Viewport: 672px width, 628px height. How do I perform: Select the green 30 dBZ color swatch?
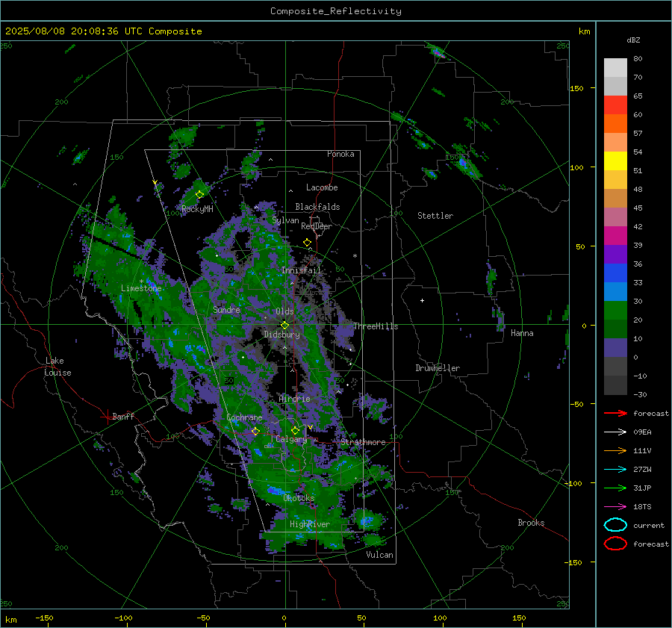pos(615,311)
